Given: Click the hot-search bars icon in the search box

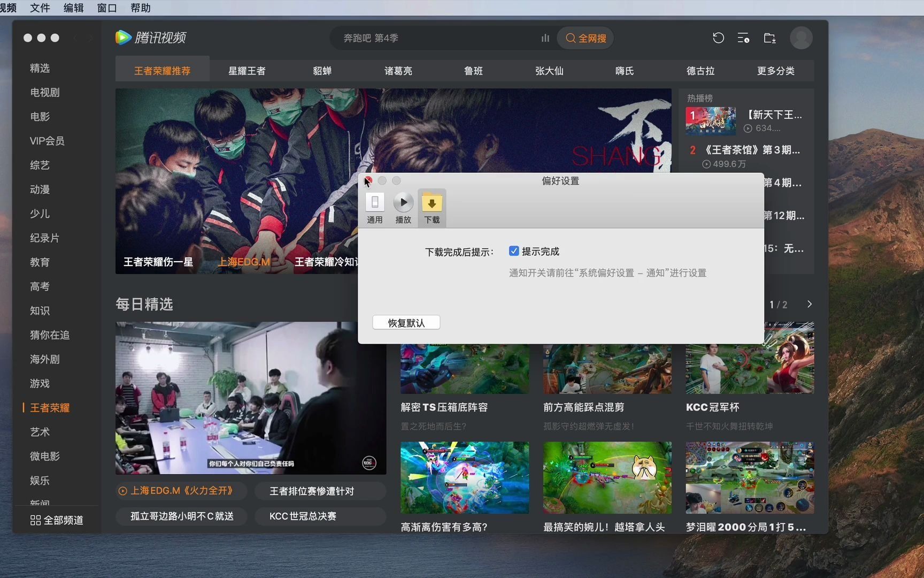Looking at the screenshot, I should click(545, 38).
